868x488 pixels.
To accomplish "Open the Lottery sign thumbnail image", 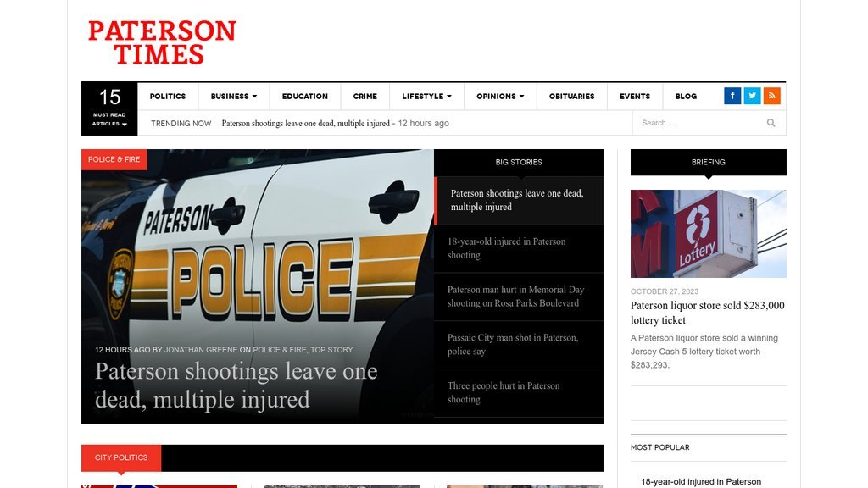I will coord(708,234).
